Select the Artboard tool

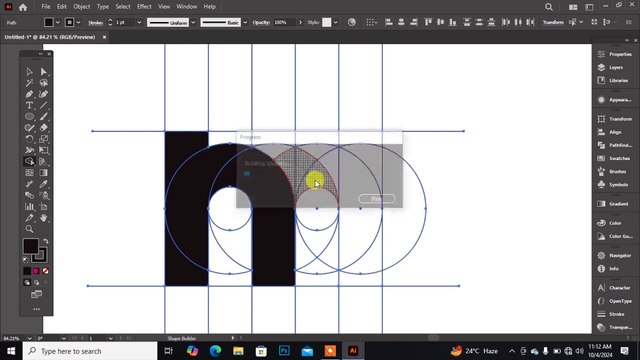[43, 207]
